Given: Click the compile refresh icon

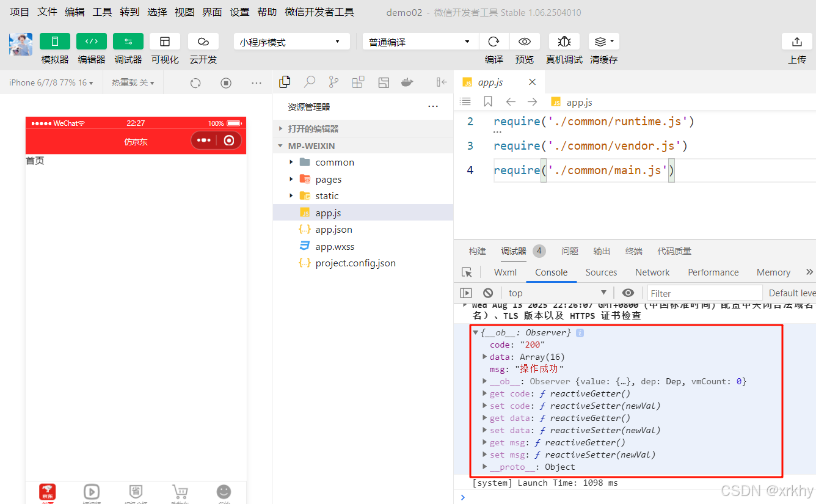Looking at the screenshot, I should tap(494, 42).
